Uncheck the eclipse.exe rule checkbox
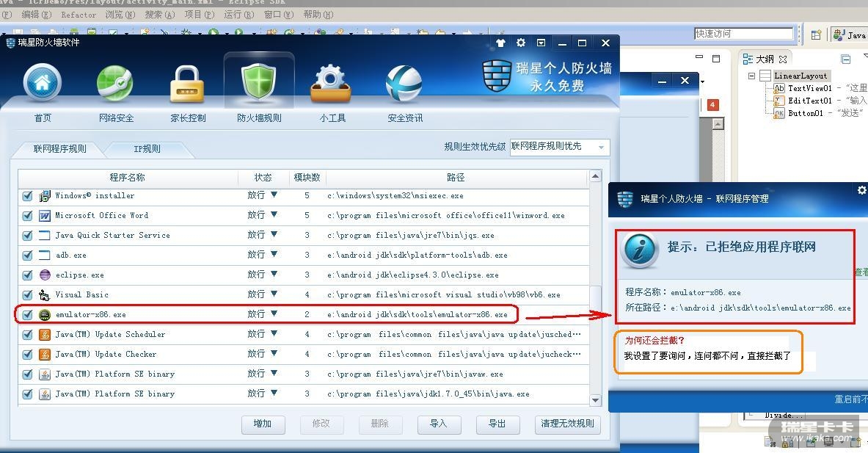Viewport: 868px width, 453px height. (27, 275)
